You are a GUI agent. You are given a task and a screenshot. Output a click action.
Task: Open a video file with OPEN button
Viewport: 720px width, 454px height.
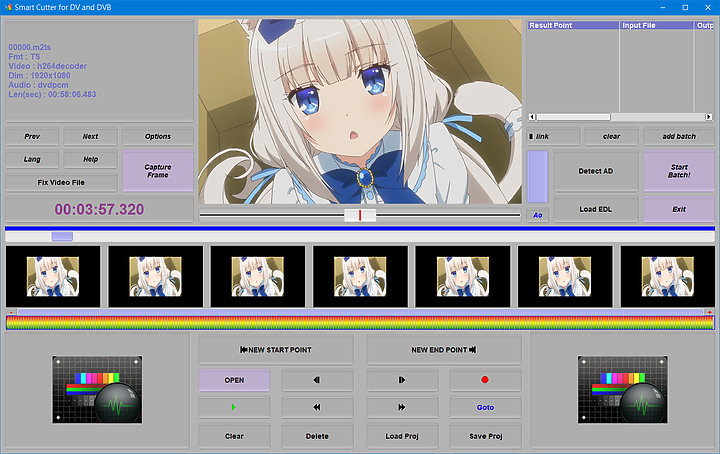[x=234, y=380]
